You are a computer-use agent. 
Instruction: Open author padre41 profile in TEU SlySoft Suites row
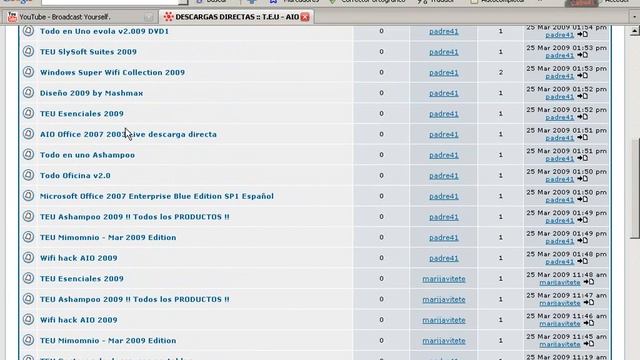click(444, 52)
